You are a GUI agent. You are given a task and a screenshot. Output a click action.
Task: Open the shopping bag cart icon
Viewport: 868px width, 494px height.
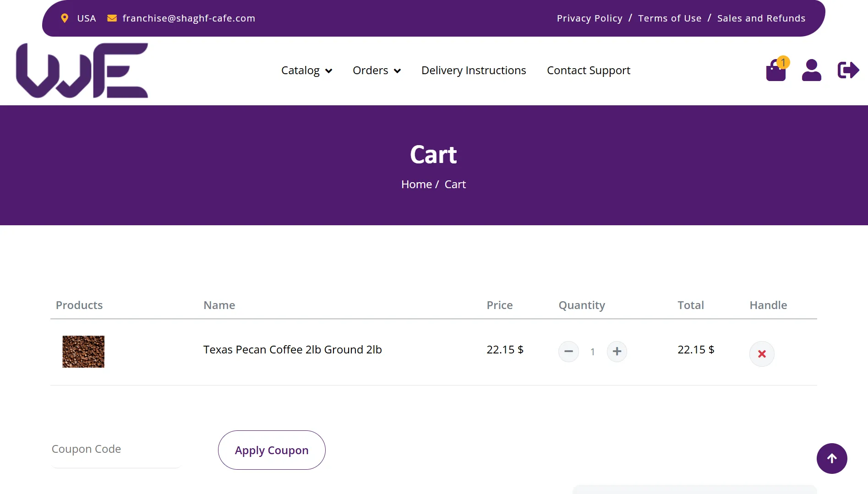pyautogui.click(x=776, y=71)
